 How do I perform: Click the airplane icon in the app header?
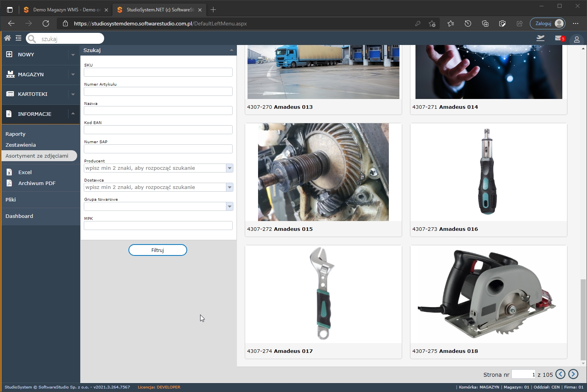[540, 38]
